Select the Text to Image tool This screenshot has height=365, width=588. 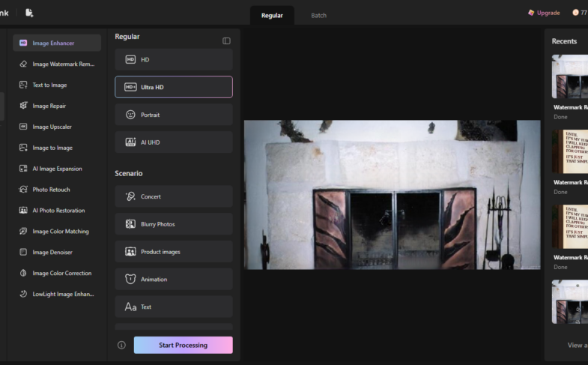(57, 85)
